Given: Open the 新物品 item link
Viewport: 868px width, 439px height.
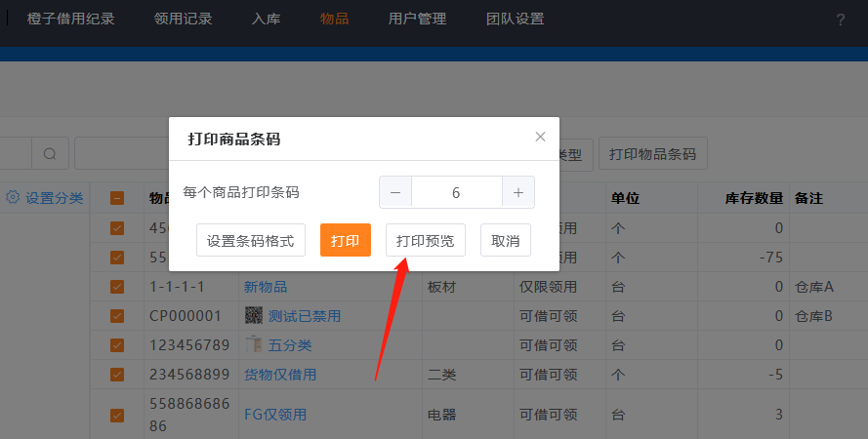Looking at the screenshot, I should tap(266, 287).
